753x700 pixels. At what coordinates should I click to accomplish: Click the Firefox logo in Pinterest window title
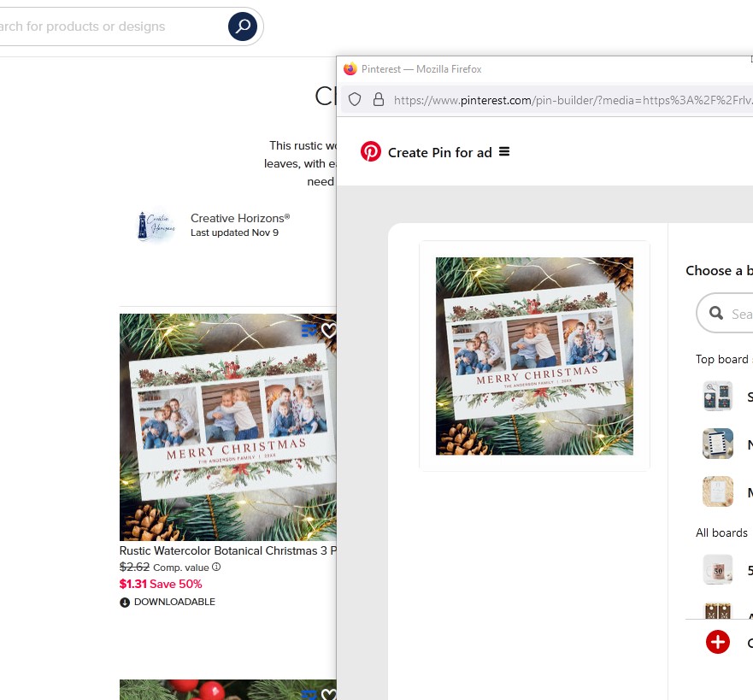click(x=350, y=69)
